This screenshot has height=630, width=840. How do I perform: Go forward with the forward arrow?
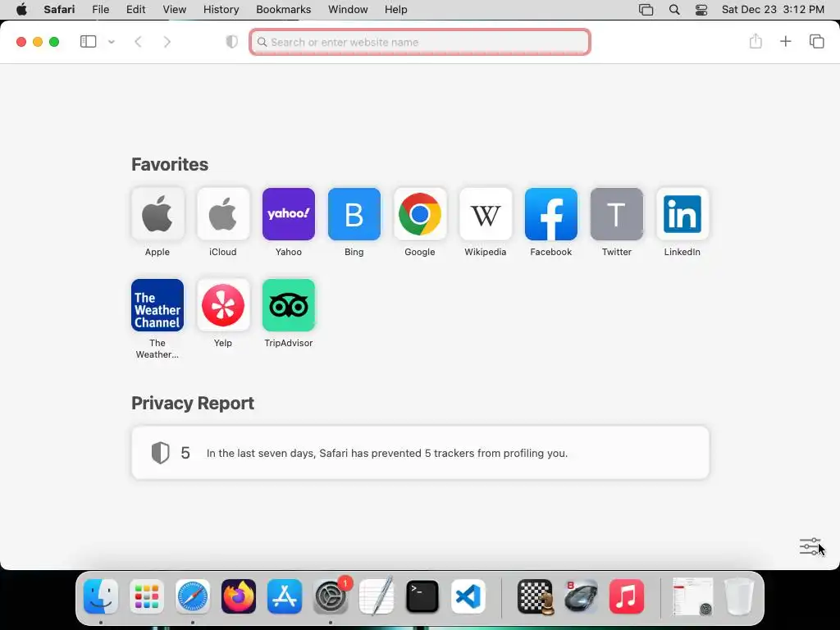click(x=167, y=42)
